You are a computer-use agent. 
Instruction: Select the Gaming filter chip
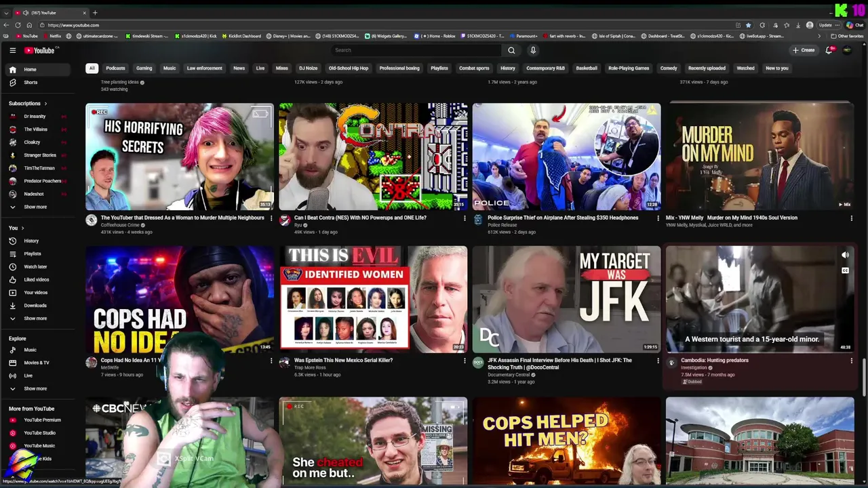click(x=144, y=68)
